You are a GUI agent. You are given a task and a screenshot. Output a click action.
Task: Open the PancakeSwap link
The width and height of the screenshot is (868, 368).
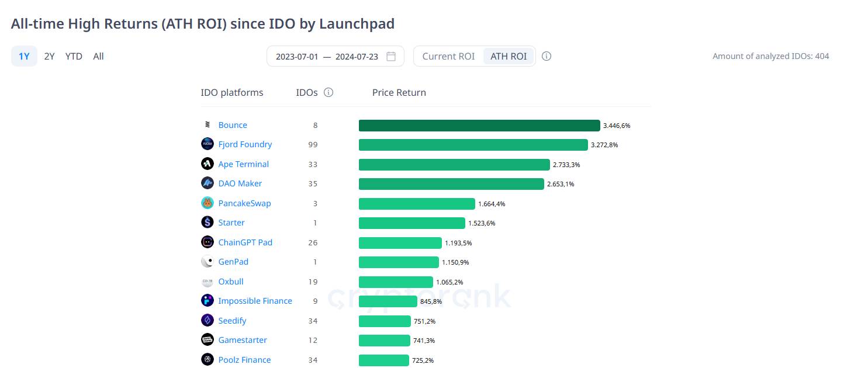click(244, 203)
